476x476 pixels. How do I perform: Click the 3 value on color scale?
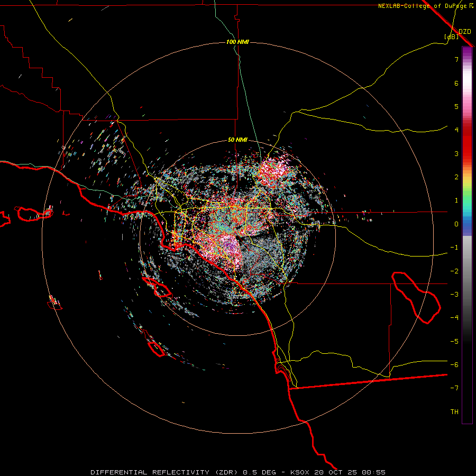click(456, 153)
